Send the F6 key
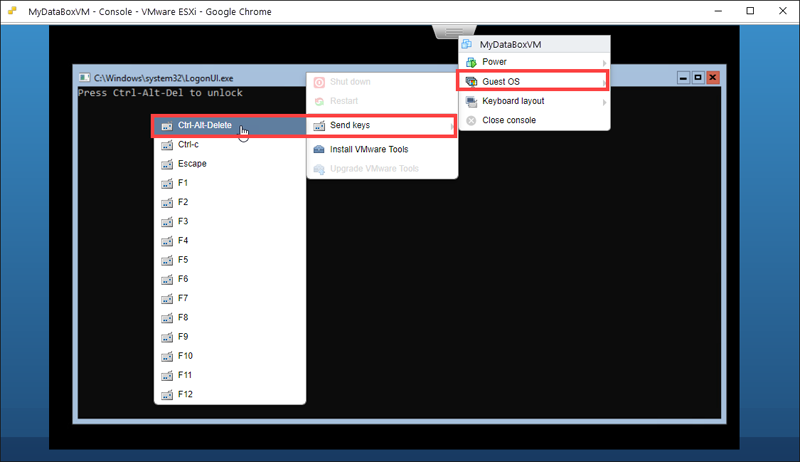Screen dimensions: 800x462 [x=230, y=279]
